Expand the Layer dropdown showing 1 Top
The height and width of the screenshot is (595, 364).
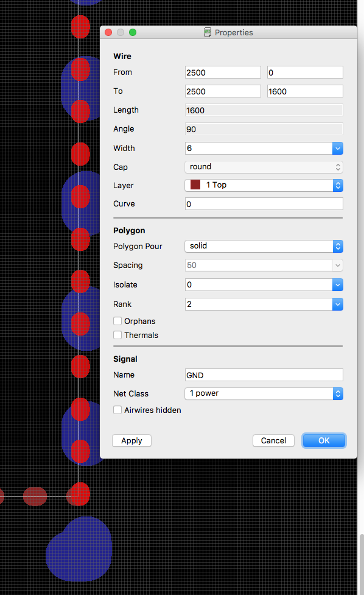coord(264,185)
